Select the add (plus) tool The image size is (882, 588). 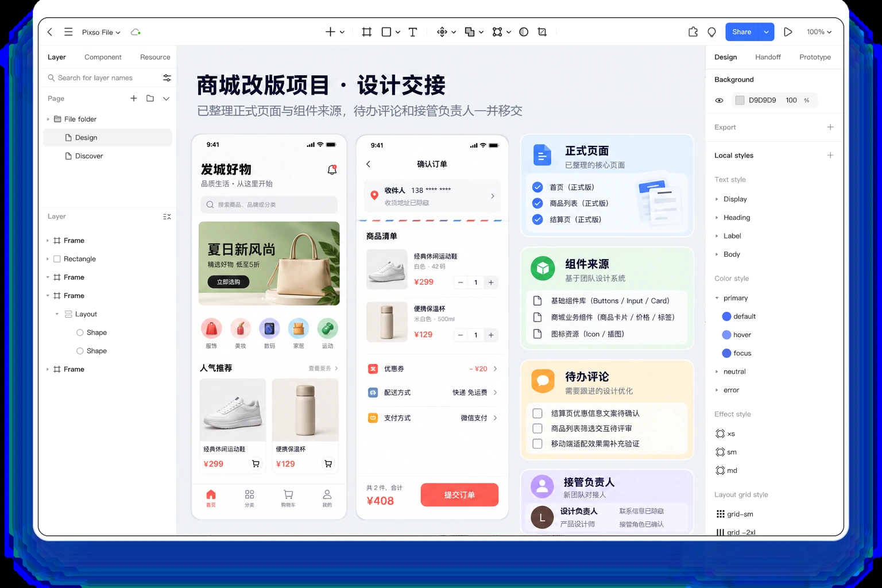coord(330,32)
